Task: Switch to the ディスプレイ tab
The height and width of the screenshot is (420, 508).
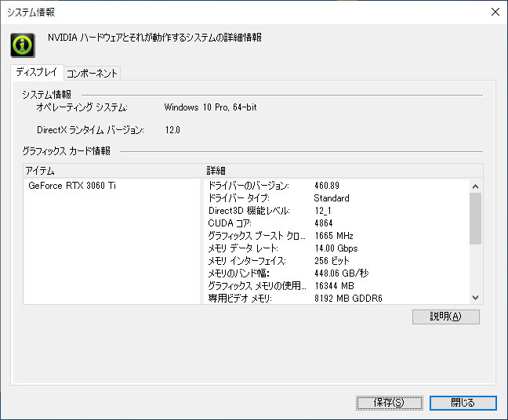Action: click(x=36, y=72)
